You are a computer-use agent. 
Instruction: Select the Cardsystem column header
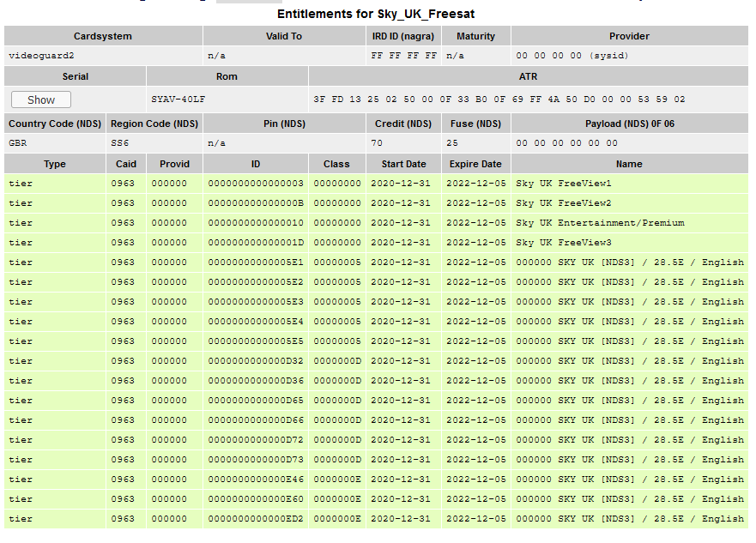(103, 36)
